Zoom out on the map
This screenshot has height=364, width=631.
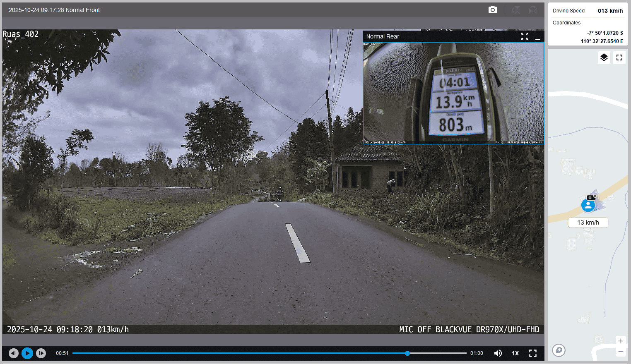tap(620, 352)
